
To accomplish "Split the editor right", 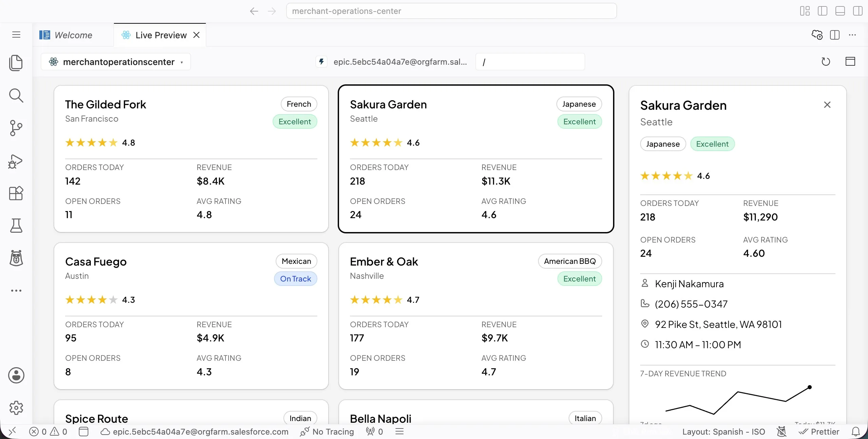I will click(x=835, y=35).
